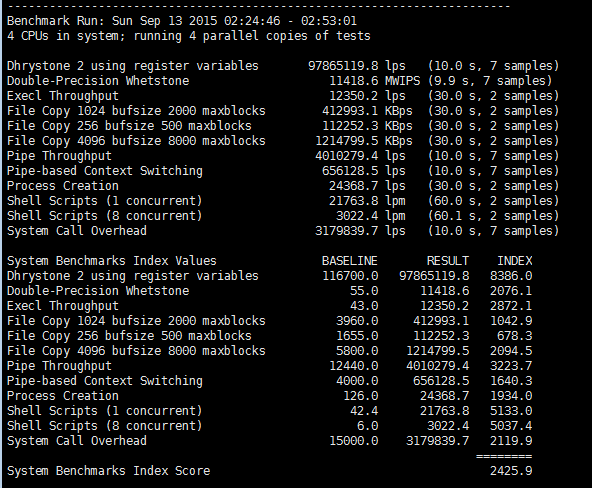Click the final index score 2425.9

pos(511,471)
